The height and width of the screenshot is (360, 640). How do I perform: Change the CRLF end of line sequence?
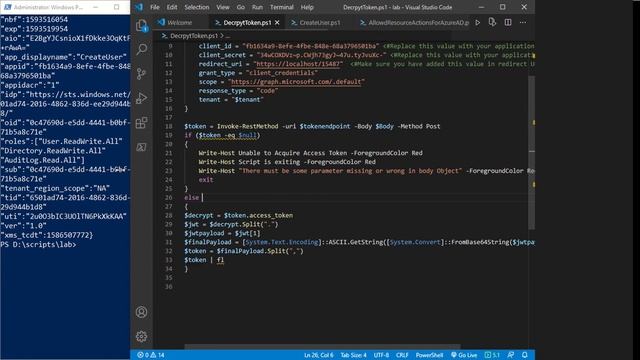(402, 355)
